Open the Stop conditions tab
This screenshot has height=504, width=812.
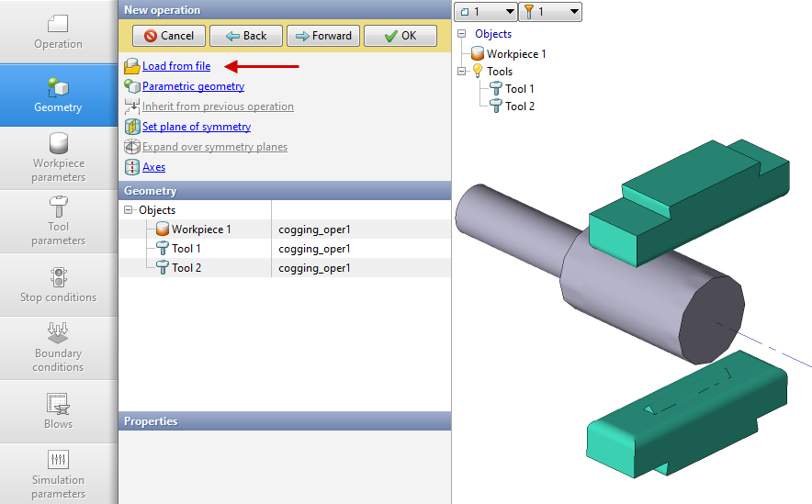click(58, 285)
